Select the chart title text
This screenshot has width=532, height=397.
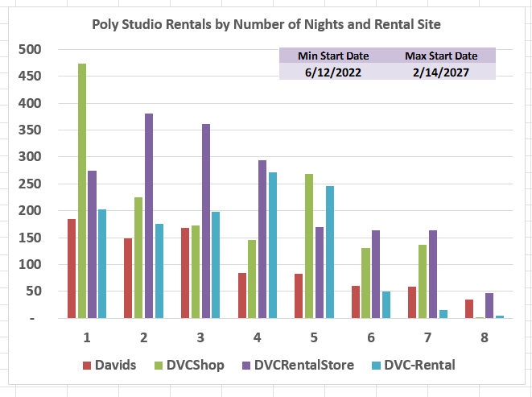pyautogui.click(x=266, y=24)
